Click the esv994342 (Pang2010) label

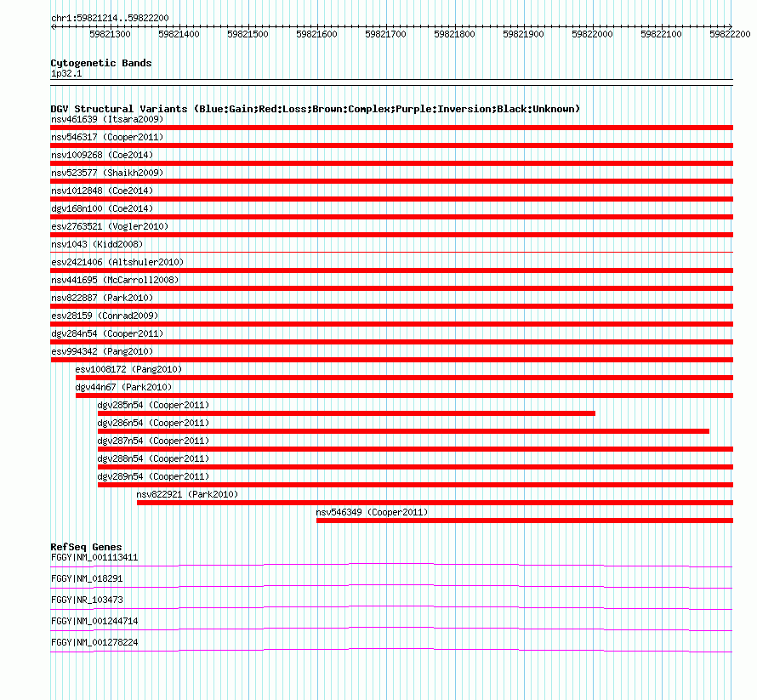(x=102, y=351)
